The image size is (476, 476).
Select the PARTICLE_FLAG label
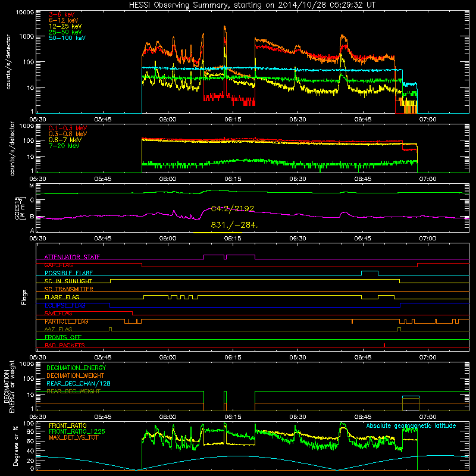click(67, 321)
